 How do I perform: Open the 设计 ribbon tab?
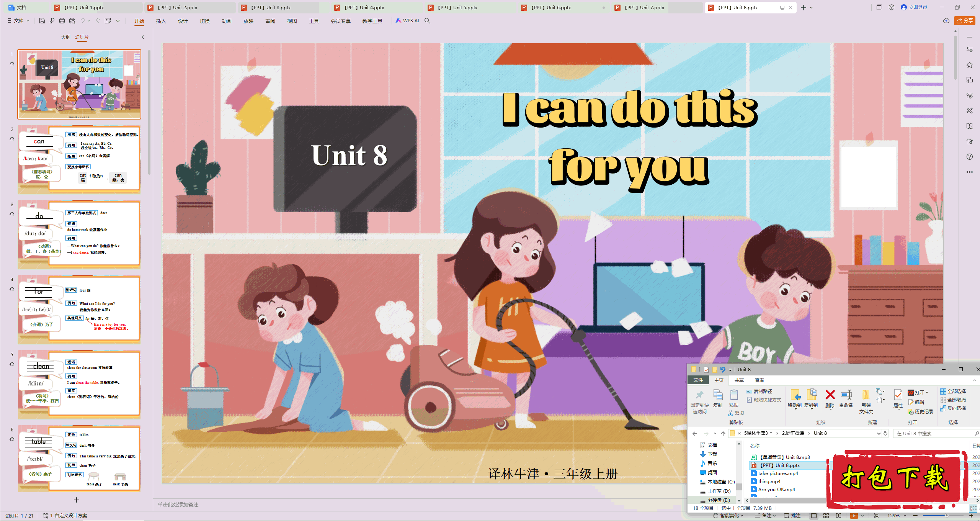[x=183, y=21]
